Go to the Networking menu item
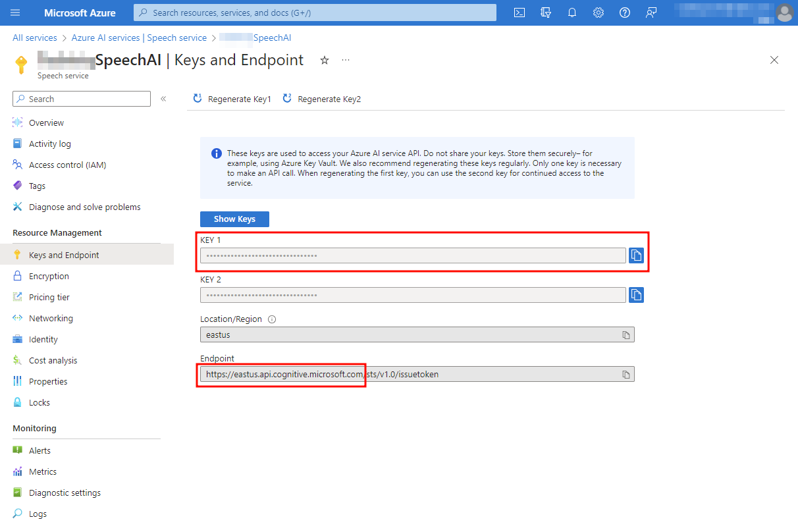The width and height of the screenshot is (798, 532). tap(51, 318)
